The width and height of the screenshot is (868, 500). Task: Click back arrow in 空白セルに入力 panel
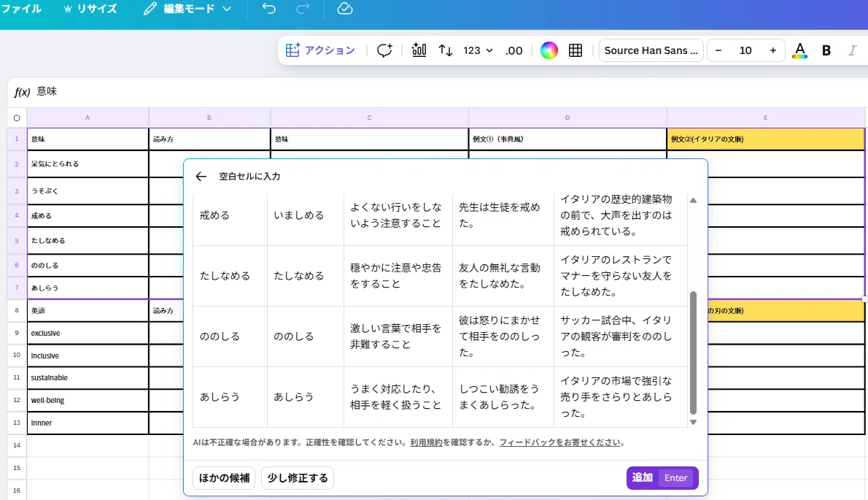pos(201,177)
